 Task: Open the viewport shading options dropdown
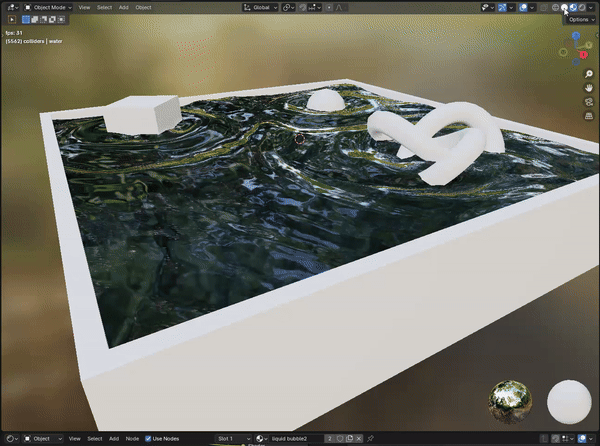(591, 7)
